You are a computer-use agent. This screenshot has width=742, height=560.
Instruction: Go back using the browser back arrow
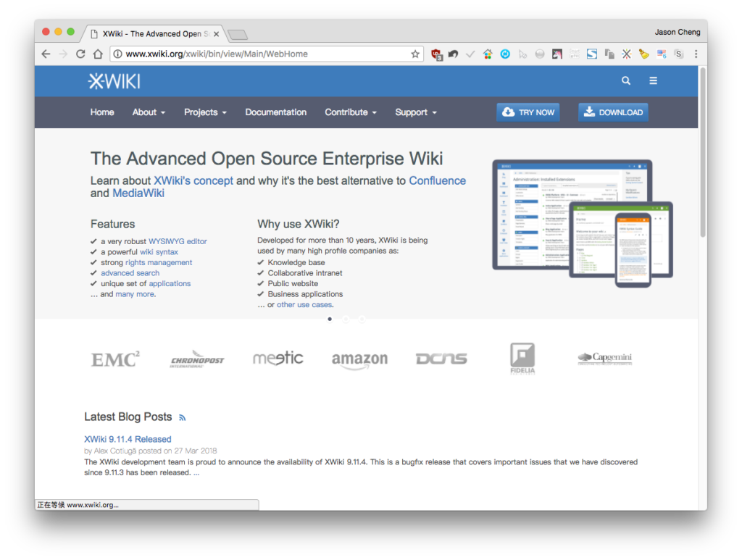(46, 54)
